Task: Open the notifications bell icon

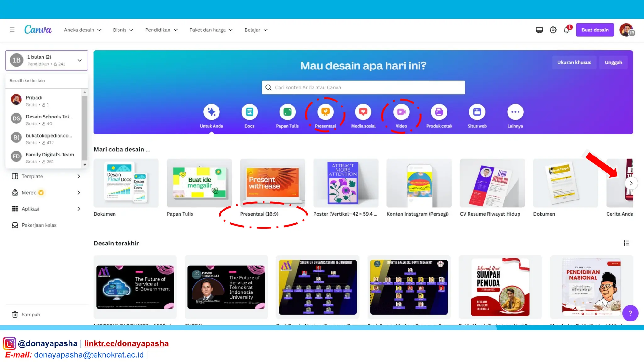Action: tap(567, 30)
